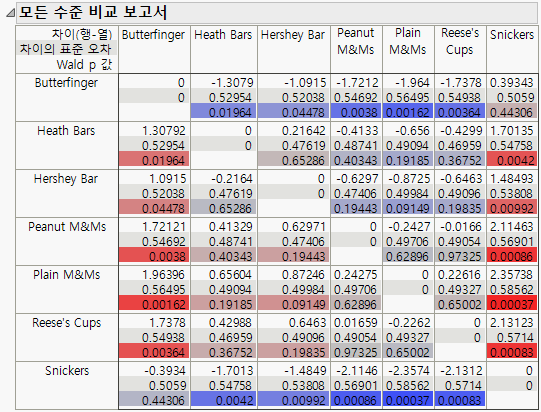Click the difference value 1.30792

coord(164,131)
